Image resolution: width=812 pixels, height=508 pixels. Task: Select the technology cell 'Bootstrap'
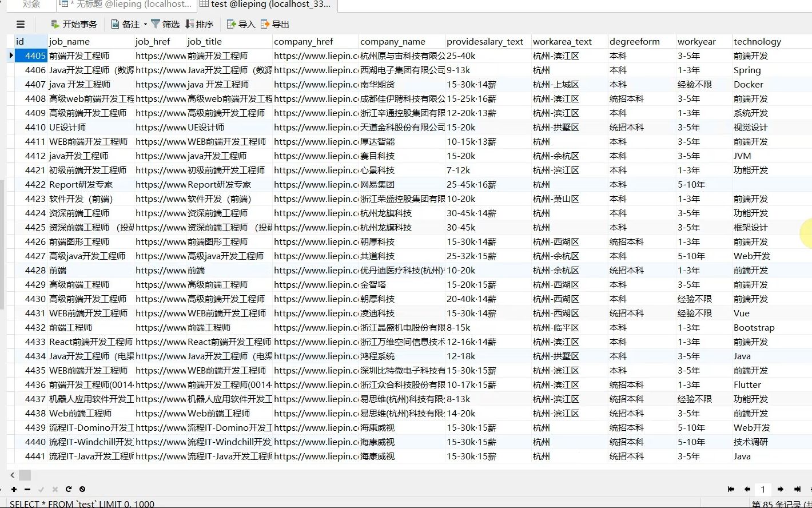coord(772,327)
